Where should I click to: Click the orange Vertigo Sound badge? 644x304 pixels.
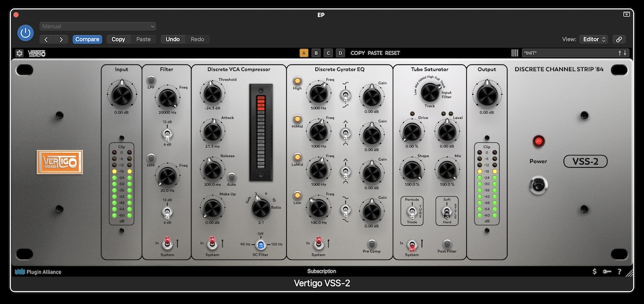(60, 162)
